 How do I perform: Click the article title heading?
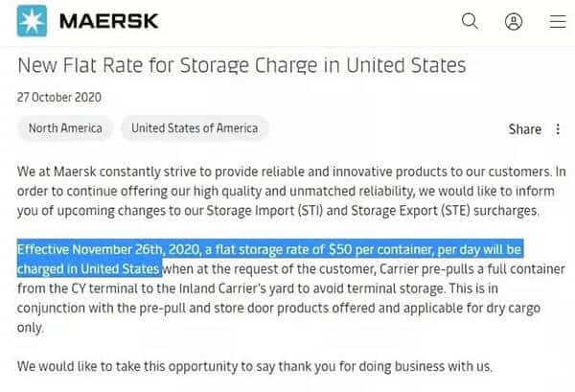(x=241, y=65)
